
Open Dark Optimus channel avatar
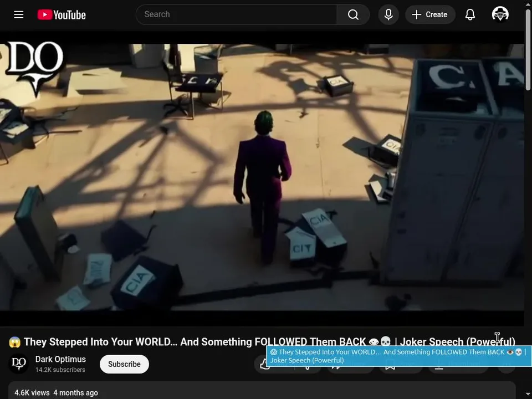pyautogui.click(x=19, y=364)
